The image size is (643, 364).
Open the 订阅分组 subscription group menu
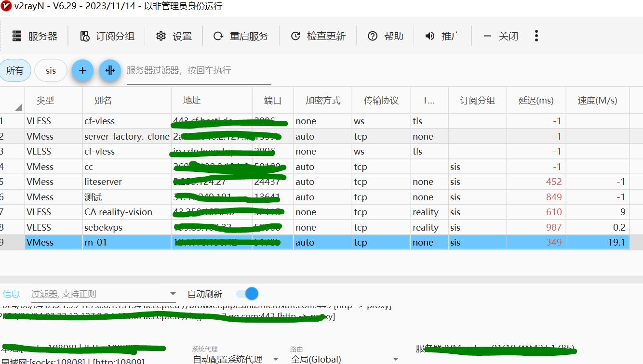coord(107,36)
